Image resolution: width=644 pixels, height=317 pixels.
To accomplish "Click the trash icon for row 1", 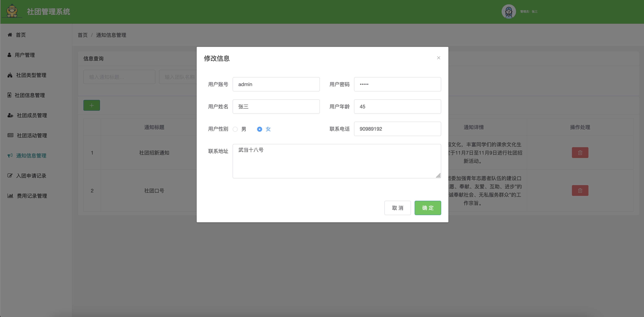I will tap(580, 153).
